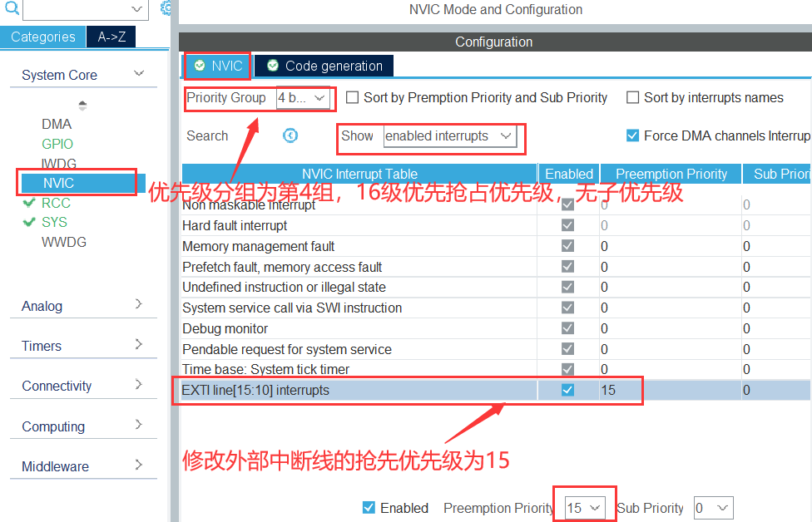Click the green check badge next to SYS
Image resolution: width=812 pixels, height=522 pixels.
pyautogui.click(x=27, y=222)
